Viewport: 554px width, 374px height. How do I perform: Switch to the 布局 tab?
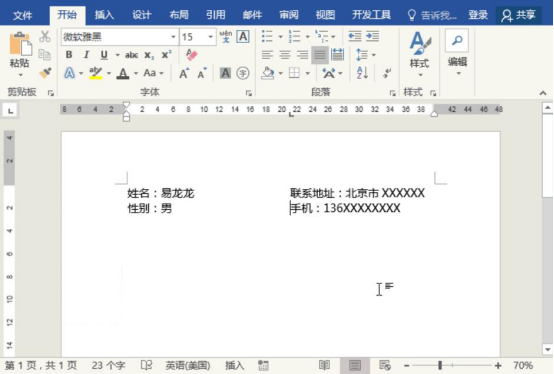(x=179, y=15)
